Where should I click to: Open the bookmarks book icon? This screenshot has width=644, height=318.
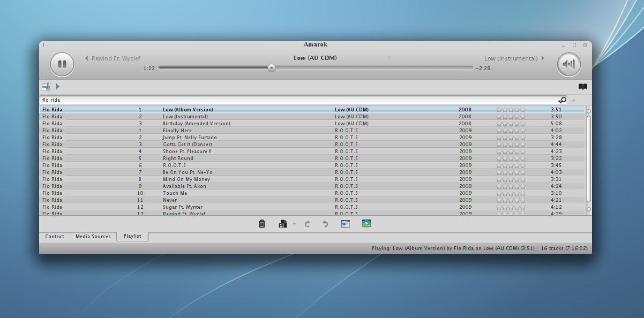coord(583,86)
